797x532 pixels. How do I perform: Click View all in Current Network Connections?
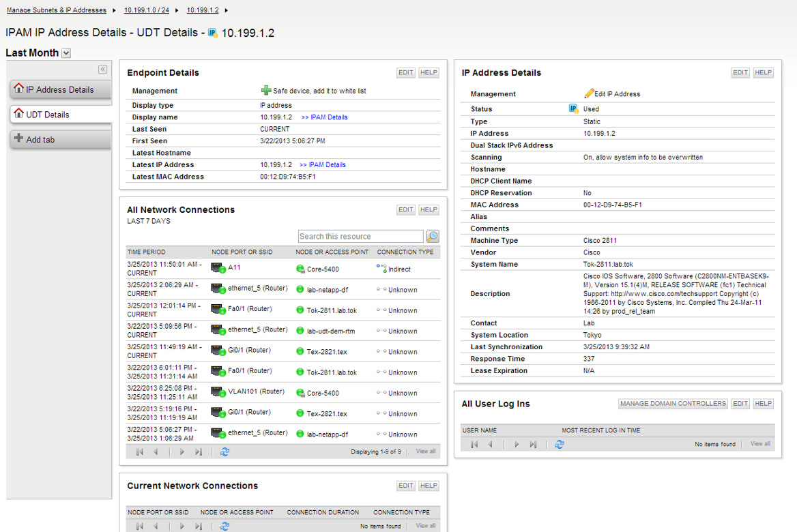(425, 526)
